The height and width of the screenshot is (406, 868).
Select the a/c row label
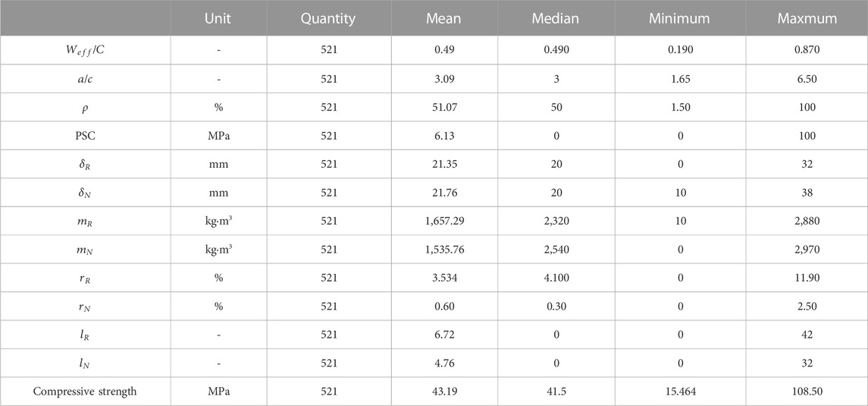pyautogui.click(x=85, y=79)
